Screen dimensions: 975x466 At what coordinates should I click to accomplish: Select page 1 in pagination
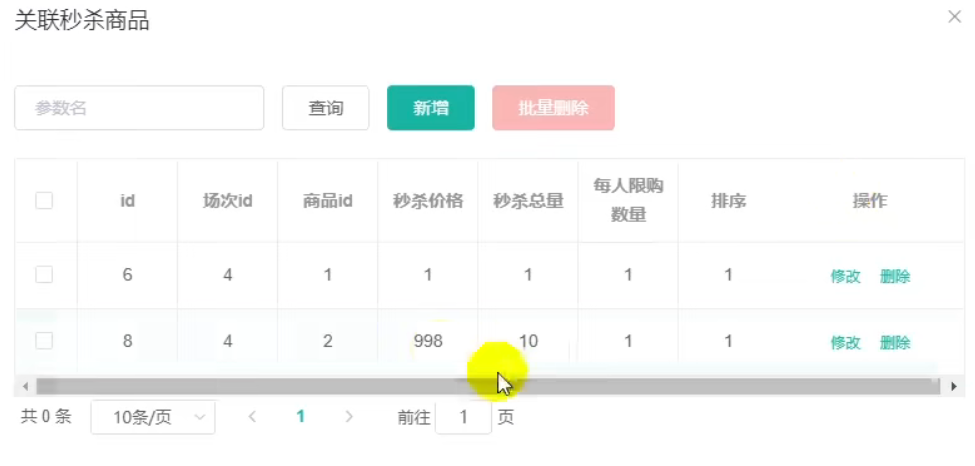pos(300,417)
